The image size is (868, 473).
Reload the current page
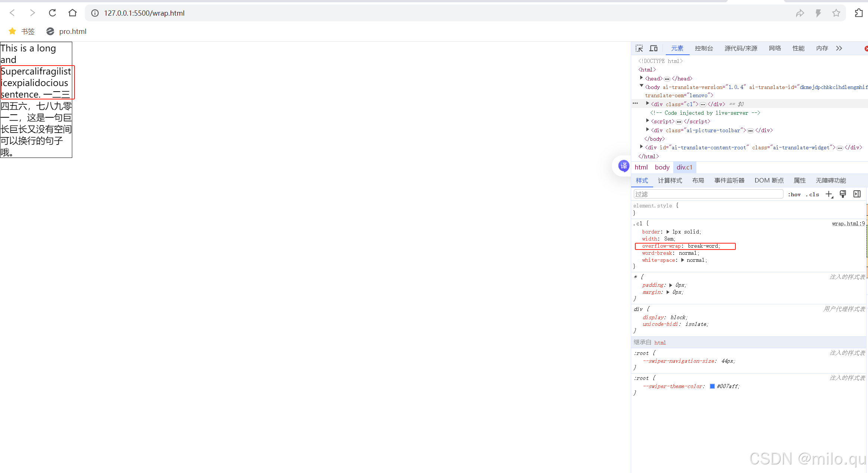click(x=53, y=13)
